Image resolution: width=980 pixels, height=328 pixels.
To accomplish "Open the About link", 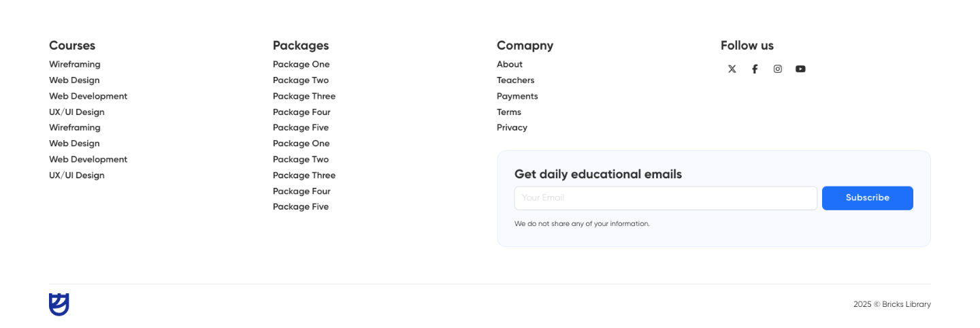I will [509, 65].
